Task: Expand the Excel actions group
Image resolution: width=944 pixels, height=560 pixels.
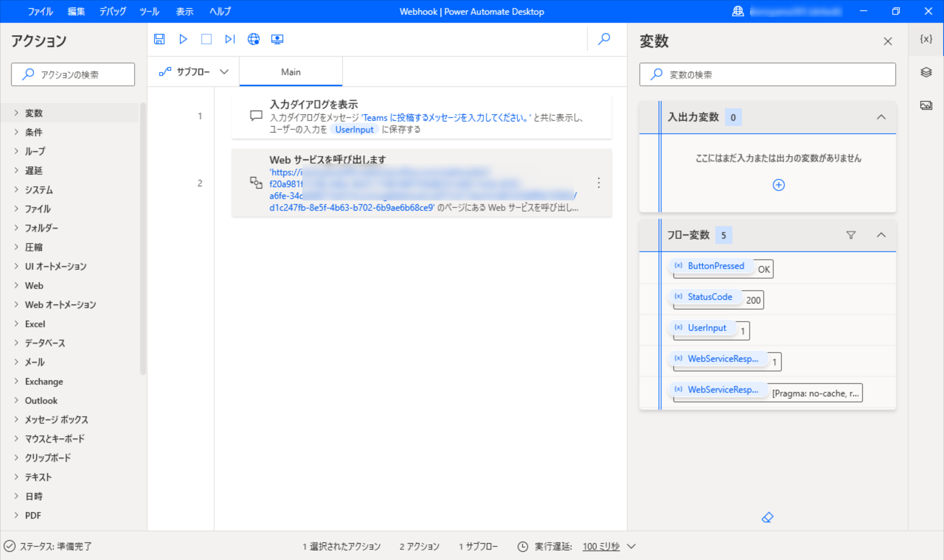Action: [x=34, y=324]
